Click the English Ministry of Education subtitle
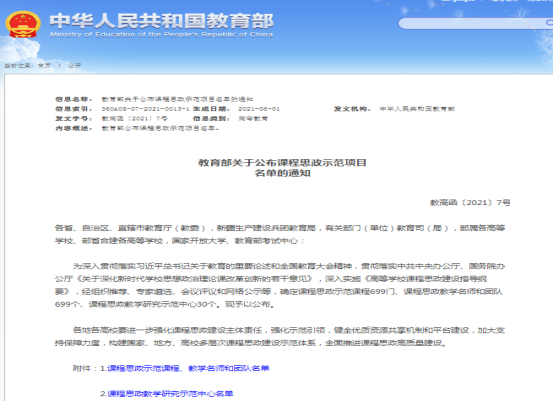 point(161,34)
